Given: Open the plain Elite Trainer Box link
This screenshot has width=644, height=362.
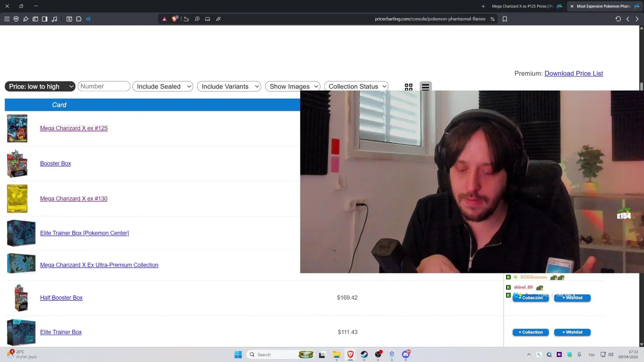Looking at the screenshot, I should [x=61, y=332].
